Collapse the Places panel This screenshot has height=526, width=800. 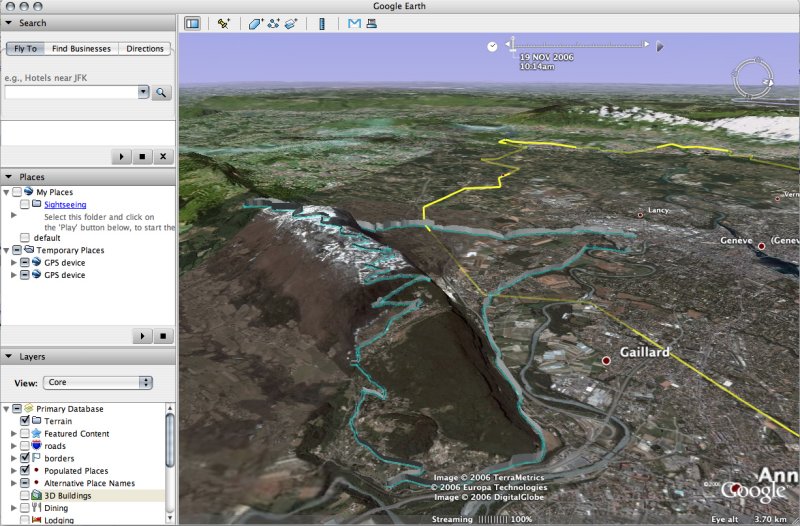(8, 177)
